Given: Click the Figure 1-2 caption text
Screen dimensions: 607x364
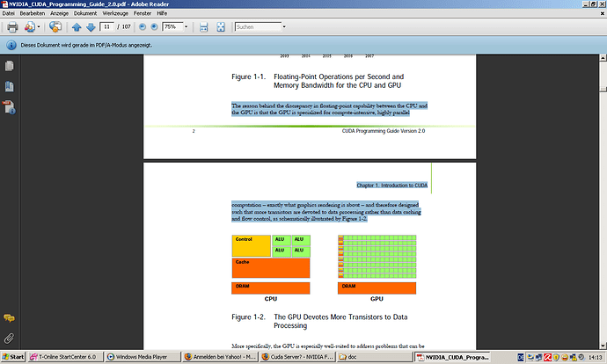Looking at the screenshot, I should (x=319, y=321).
